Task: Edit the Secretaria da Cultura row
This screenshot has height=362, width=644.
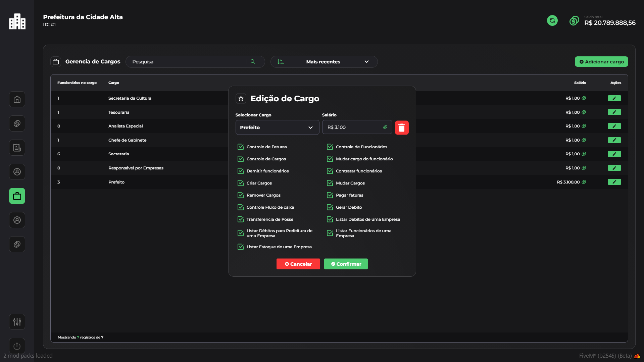Action: (614, 98)
